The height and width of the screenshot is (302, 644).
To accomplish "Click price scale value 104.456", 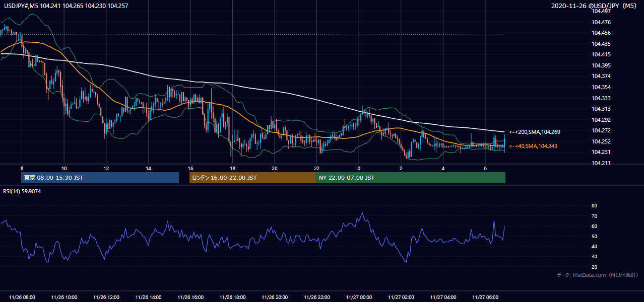I will tap(602, 33).
